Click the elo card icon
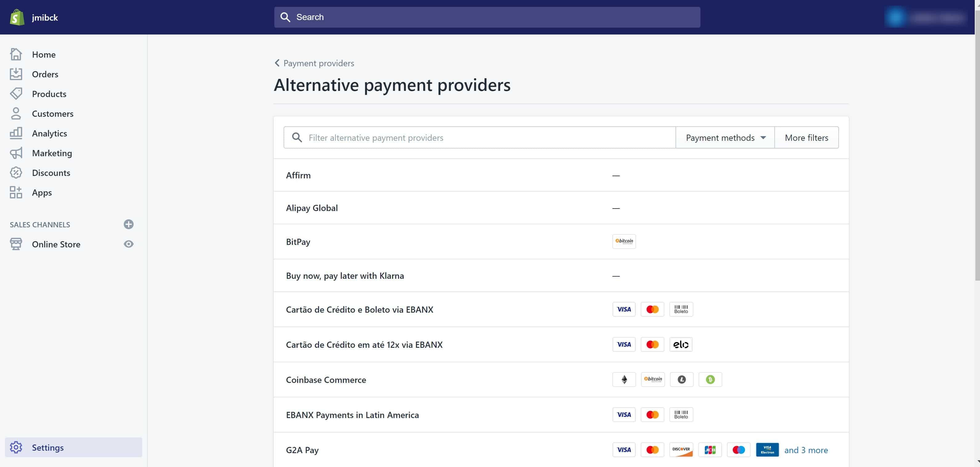The width and height of the screenshot is (980, 467). 681,344
